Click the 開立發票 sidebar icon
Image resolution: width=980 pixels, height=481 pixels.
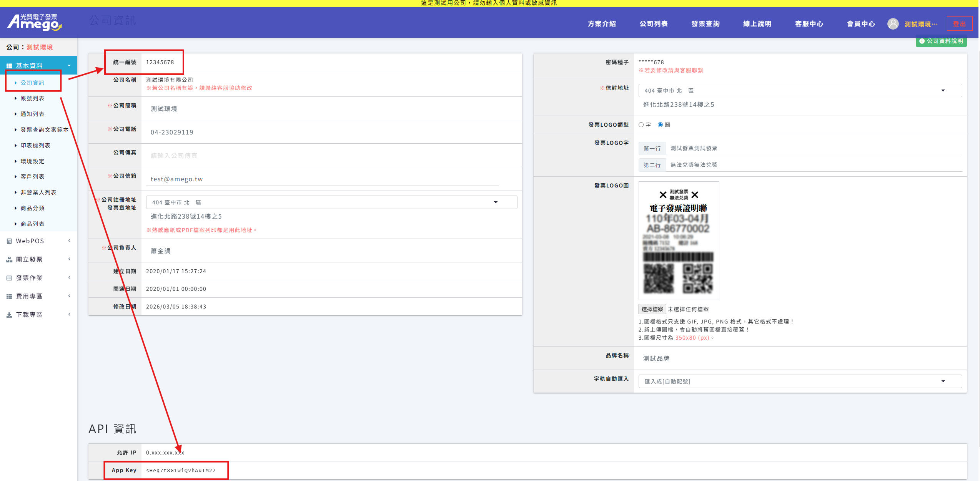point(9,260)
